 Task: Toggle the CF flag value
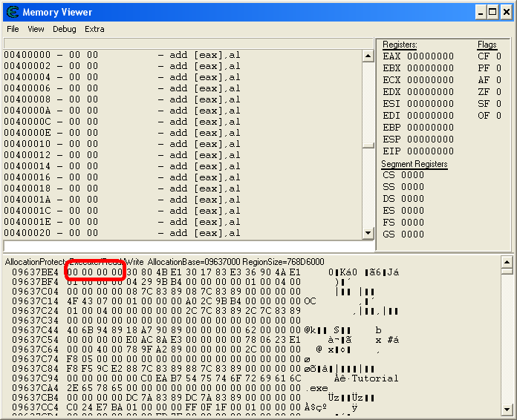(498, 56)
